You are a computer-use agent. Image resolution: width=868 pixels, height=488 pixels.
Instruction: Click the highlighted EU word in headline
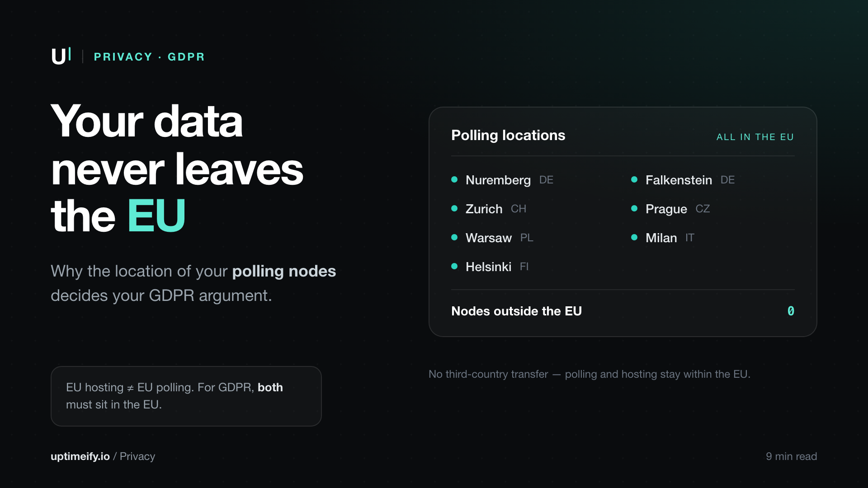pyautogui.click(x=156, y=216)
